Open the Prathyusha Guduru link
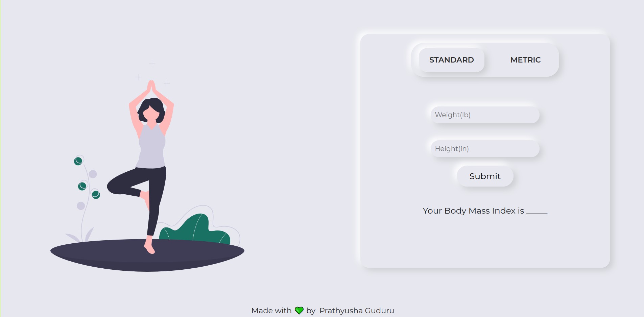644x317 pixels. pyautogui.click(x=357, y=311)
